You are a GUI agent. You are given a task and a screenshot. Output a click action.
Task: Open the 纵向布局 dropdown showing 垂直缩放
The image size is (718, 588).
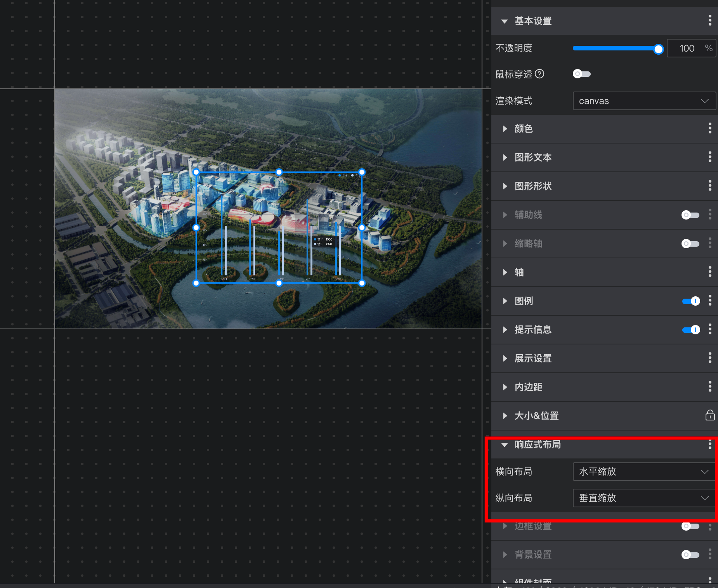(643, 498)
